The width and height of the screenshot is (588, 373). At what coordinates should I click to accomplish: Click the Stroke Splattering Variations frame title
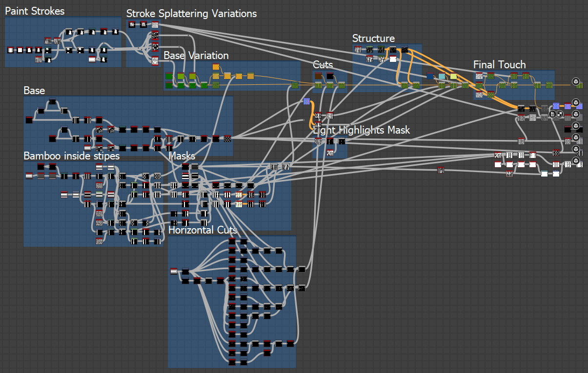(191, 14)
